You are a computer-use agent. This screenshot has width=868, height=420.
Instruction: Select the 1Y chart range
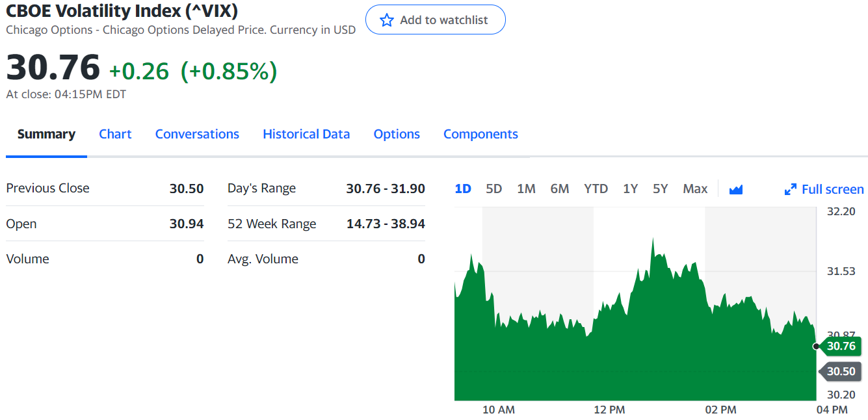pos(630,189)
